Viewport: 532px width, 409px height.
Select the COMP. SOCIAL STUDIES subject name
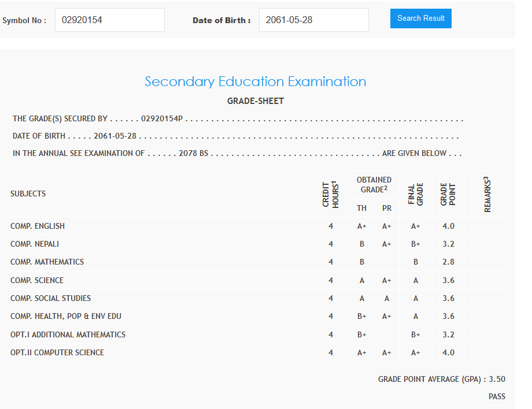coord(50,298)
